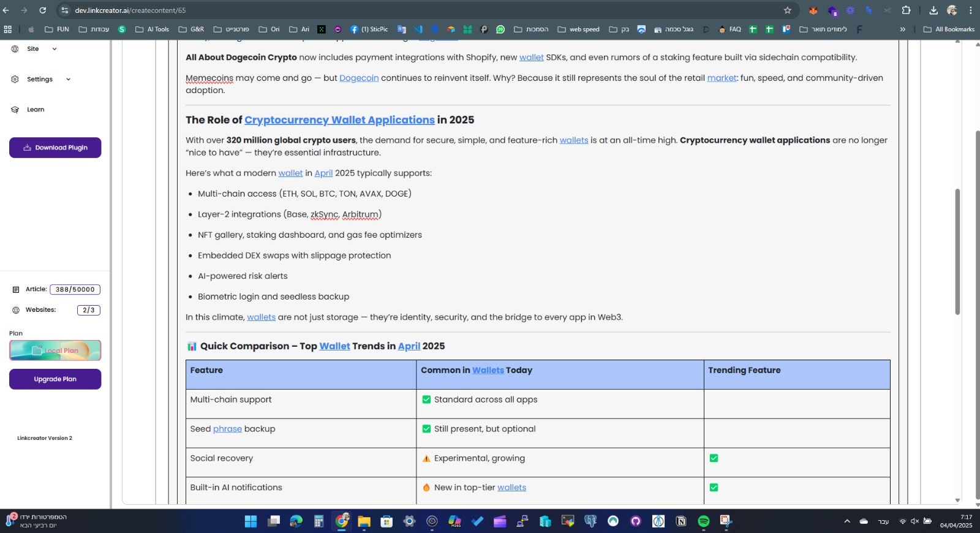Click the Learn graduation cap icon

point(15,110)
